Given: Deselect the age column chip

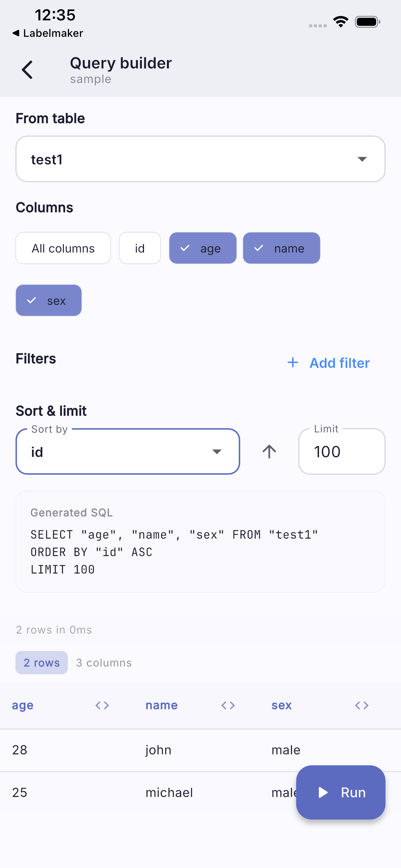Looking at the screenshot, I should (x=203, y=248).
